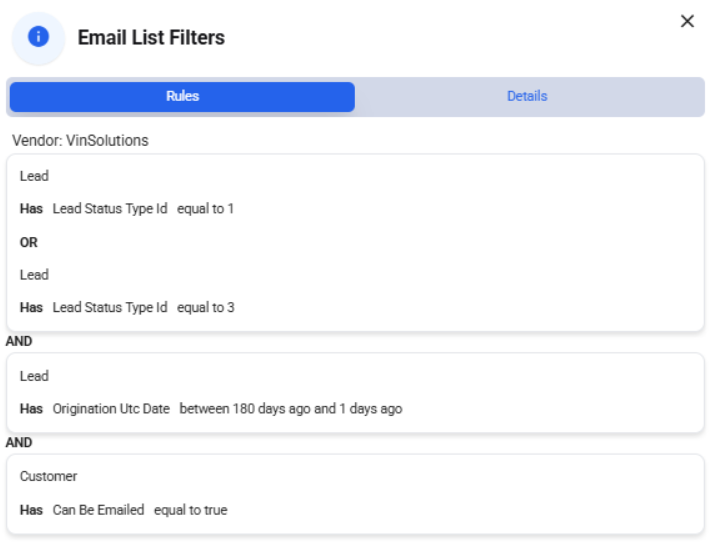Screen dimensions: 716x547
Task: Click the first Lead heading in the top card
Action: click(x=34, y=176)
